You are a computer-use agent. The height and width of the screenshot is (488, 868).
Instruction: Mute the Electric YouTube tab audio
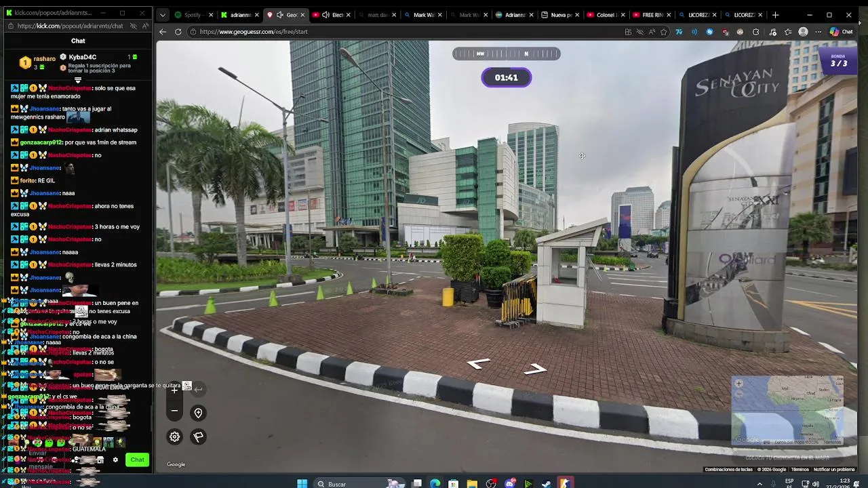325,15
